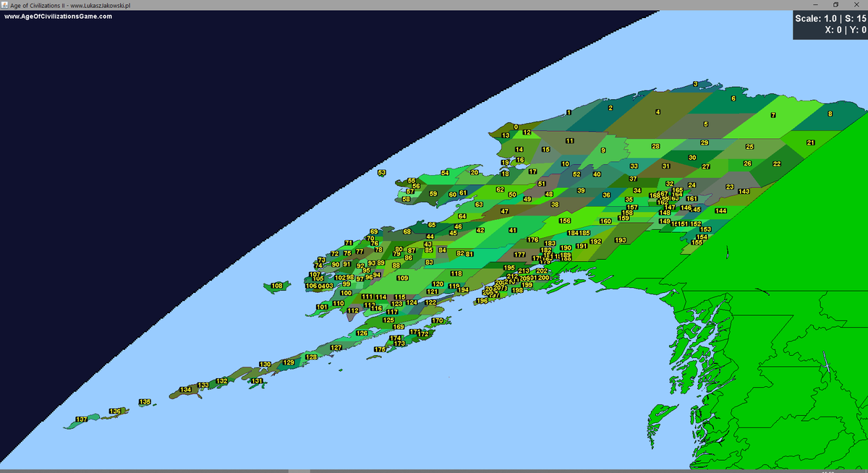The image size is (868, 473).
Task: Click the Age of Civilizations II app icon
Action: (x=5, y=5)
